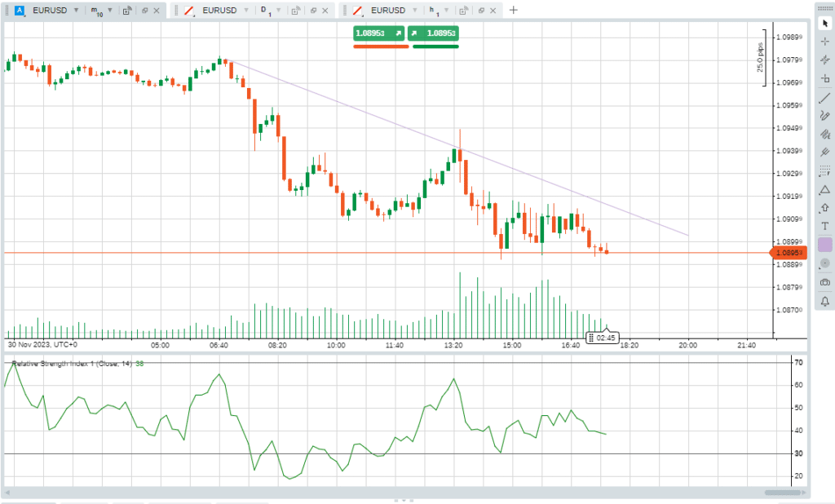Click the blue A icon on m10 tab
The width and height of the screenshot is (835, 504).
[20, 10]
